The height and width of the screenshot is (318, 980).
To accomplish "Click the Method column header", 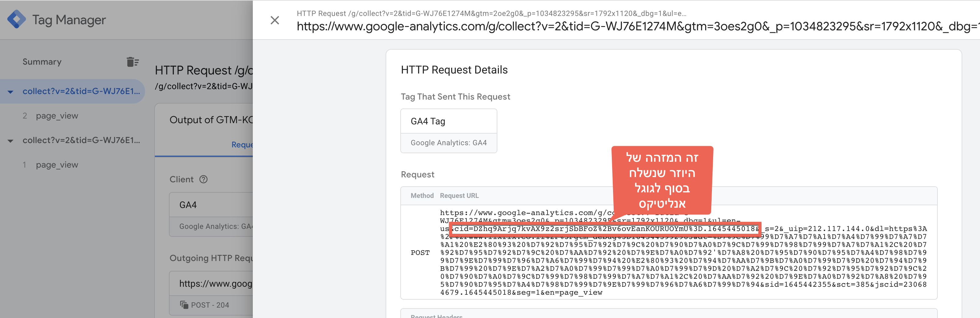I will click(x=422, y=196).
